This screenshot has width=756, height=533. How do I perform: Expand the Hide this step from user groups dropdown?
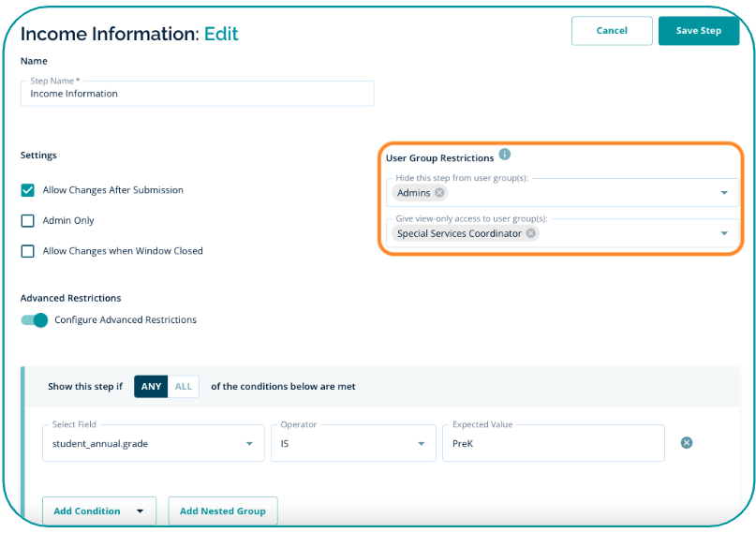pyautogui.click(x=724, y=193)
